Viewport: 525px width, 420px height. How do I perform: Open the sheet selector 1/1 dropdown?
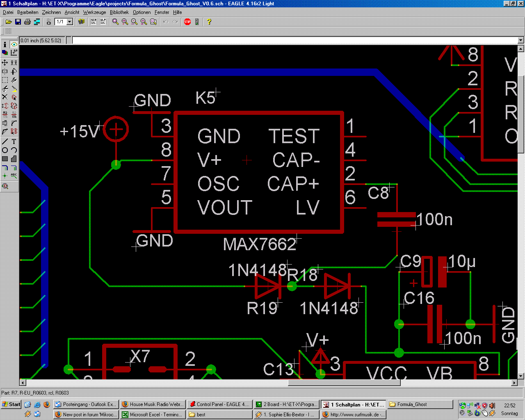(70, 22)
